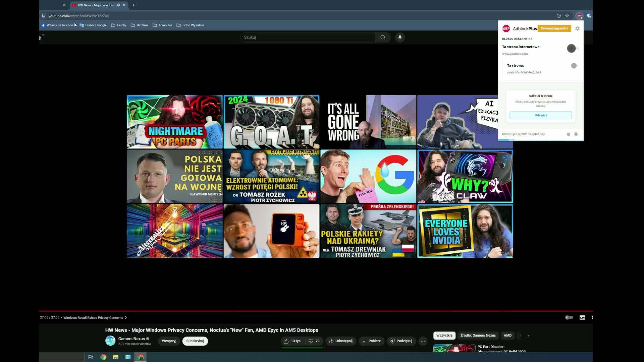Screen dimensions: 644x362
Task: Toggle ad blocking for www.youtube.com
Action: click(573, 48)
